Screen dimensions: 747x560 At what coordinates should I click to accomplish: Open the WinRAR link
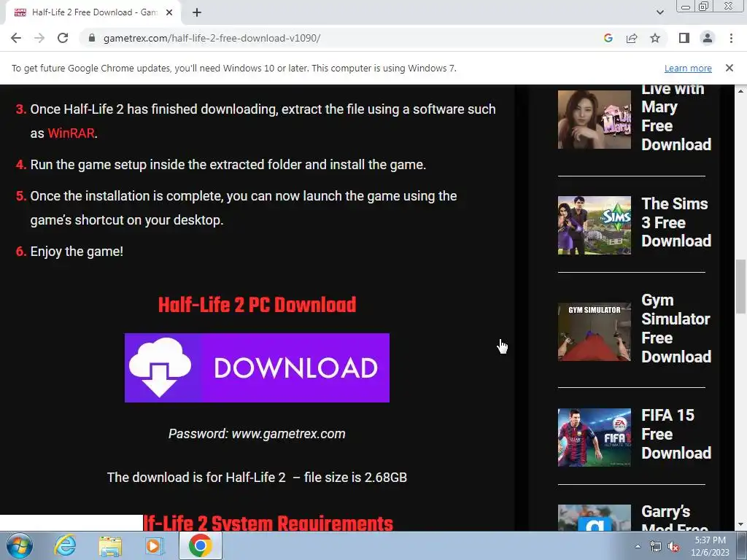[x=71, y=133]
